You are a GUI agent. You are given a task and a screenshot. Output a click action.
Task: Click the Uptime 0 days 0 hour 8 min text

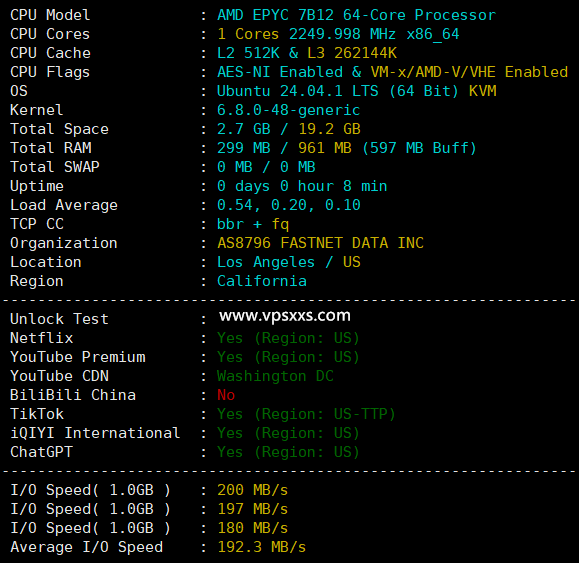302,186
